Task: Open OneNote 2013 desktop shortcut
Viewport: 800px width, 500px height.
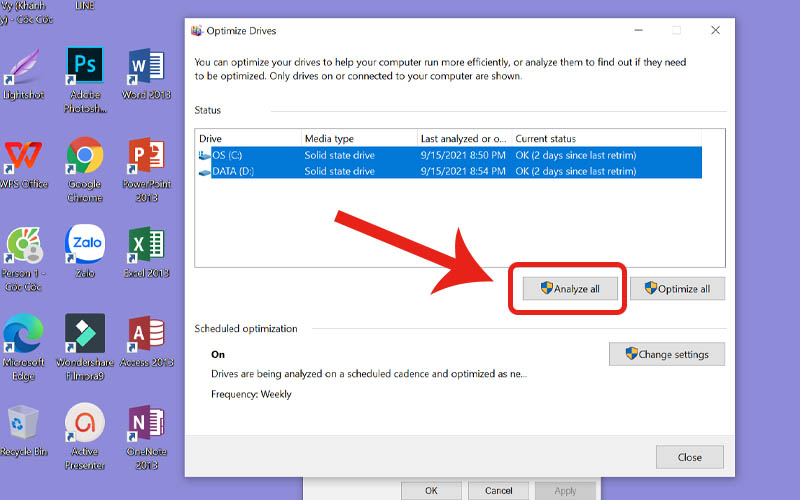Action: [x=146, y=424]
